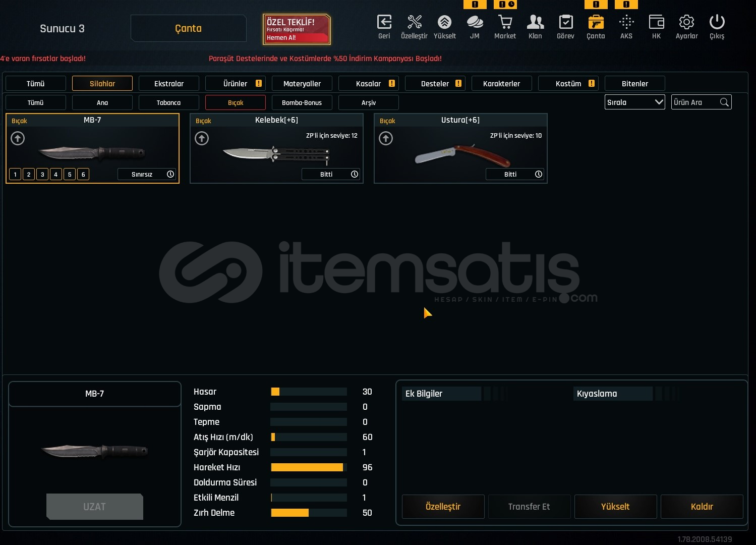
Task: Open the Yükselt upgrade icon
Action: pyautogui.click(x=444, y=22)
